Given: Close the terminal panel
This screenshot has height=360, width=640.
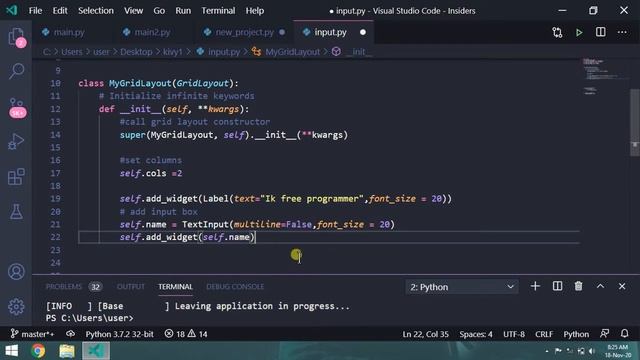Looking at the screenshot, I should (x=622, y=287).
